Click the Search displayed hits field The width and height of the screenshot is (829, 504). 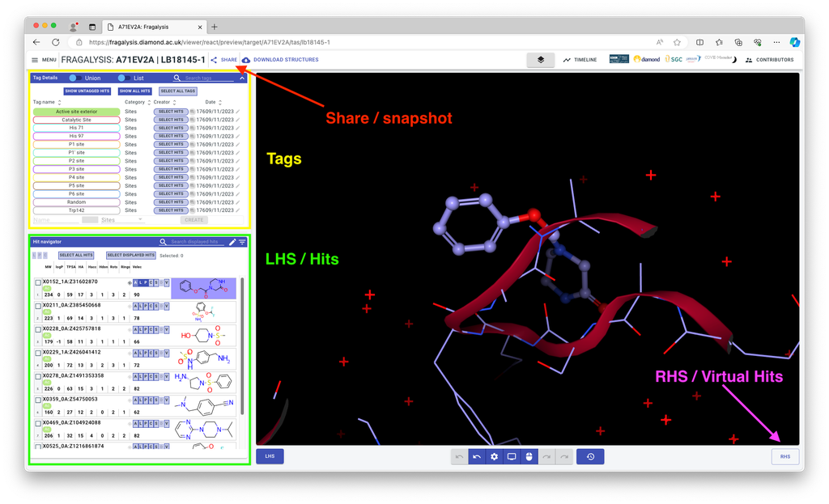pyautogui.click(x=196, y=242)
